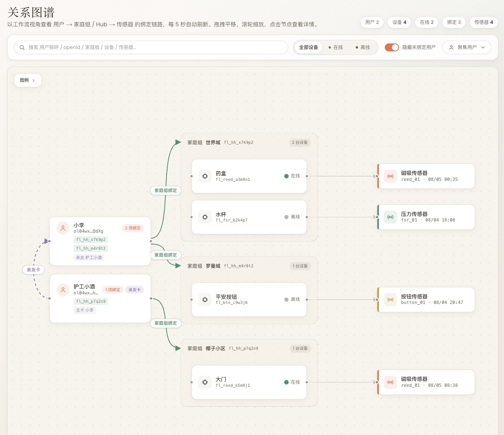The image size is (504, 435).
Task: Open 磁吸传感器 reed_01 08/05 00:35 card
Action: 426,176
